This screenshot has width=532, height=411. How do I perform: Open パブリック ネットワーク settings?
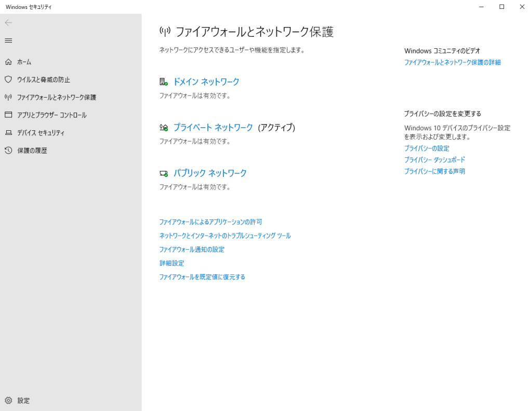coord(210,173)
